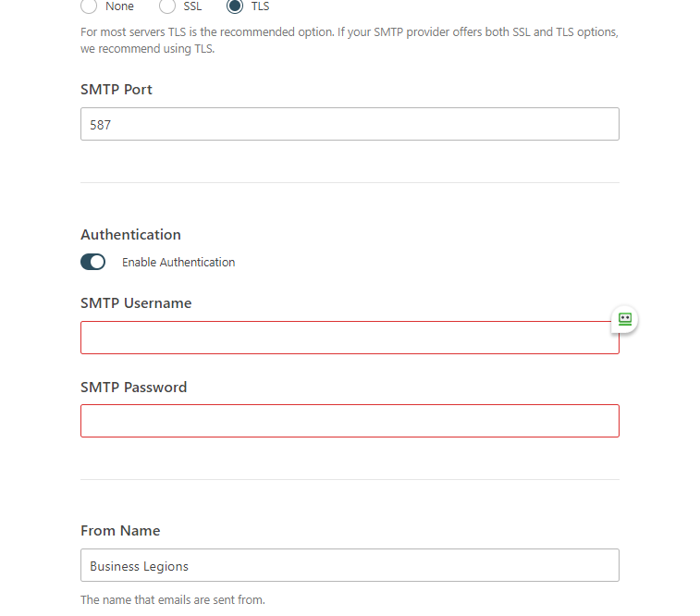
Task: Click the None label text
Action: click(x=119, y=6)
